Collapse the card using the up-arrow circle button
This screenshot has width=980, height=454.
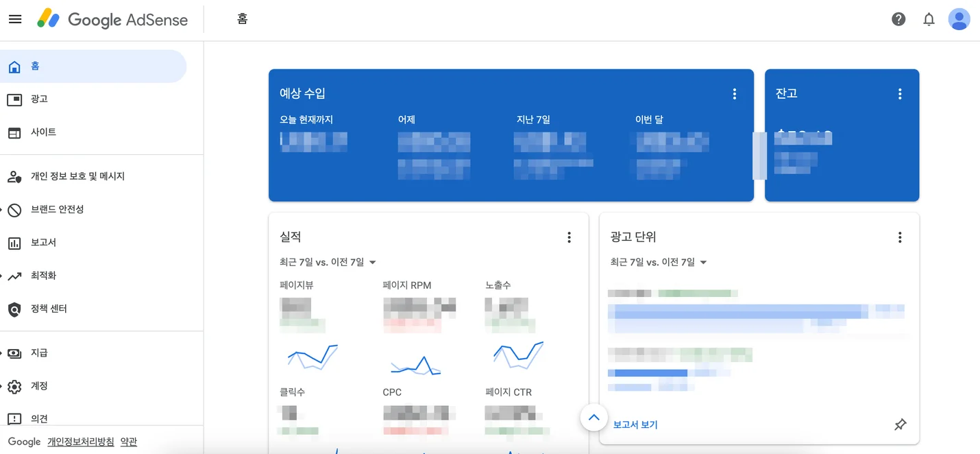pos(593,417)
